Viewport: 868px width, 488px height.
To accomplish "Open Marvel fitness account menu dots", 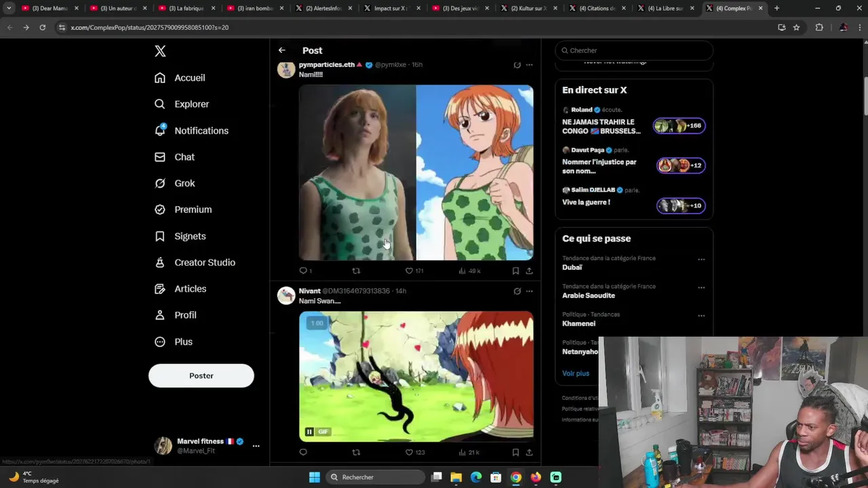I will tap(256, 446).
